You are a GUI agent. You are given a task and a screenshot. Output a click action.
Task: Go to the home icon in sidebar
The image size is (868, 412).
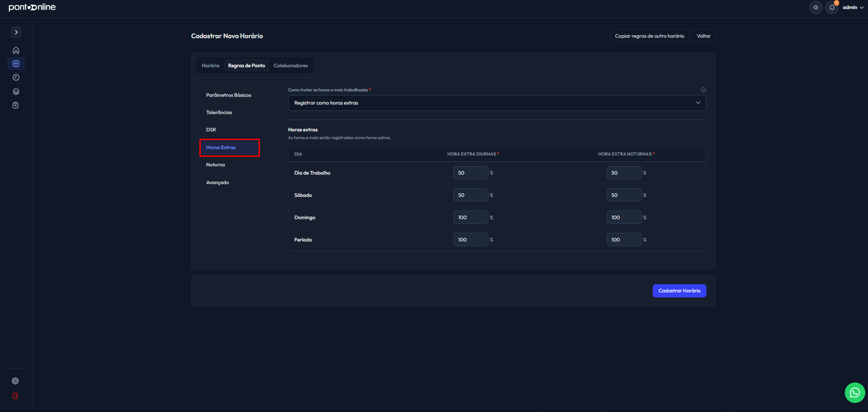click(16, 50)
